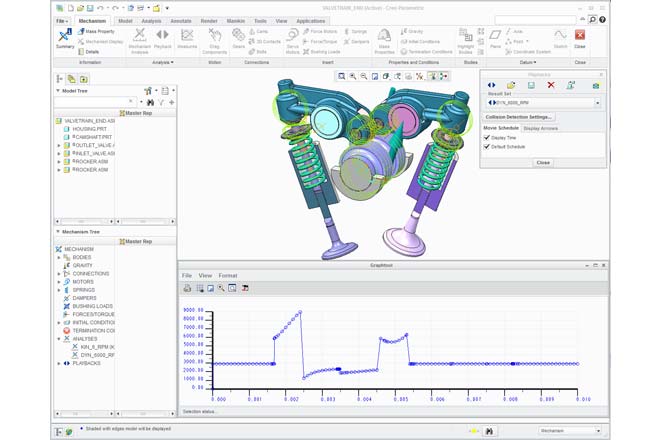Image resolution: width=660 pixels, height=440 pixels.
Task: Click Mass Property in Information group
Action: (96, 32)
